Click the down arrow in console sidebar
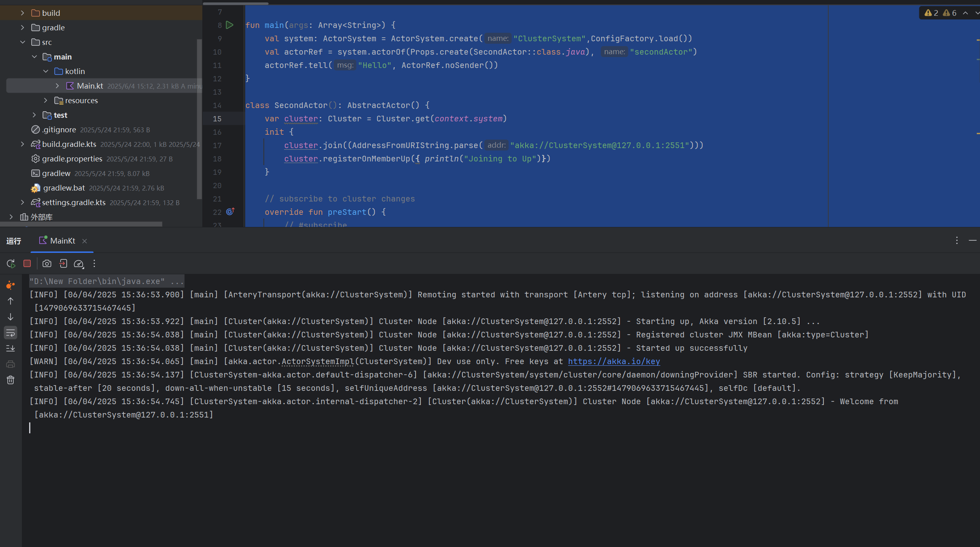Image resolution: width=980 pixels, height=547 pixels. click(11, 317)
